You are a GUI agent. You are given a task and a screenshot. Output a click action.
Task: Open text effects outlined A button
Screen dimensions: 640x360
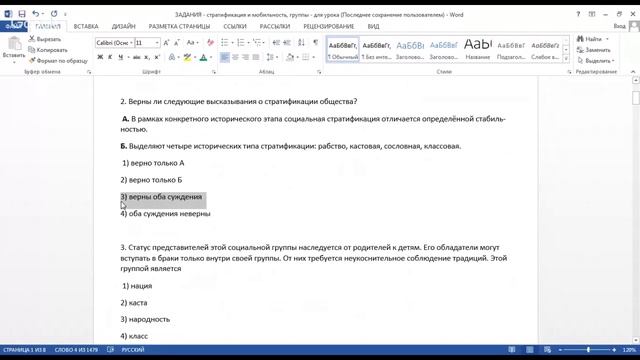point(172,58)
